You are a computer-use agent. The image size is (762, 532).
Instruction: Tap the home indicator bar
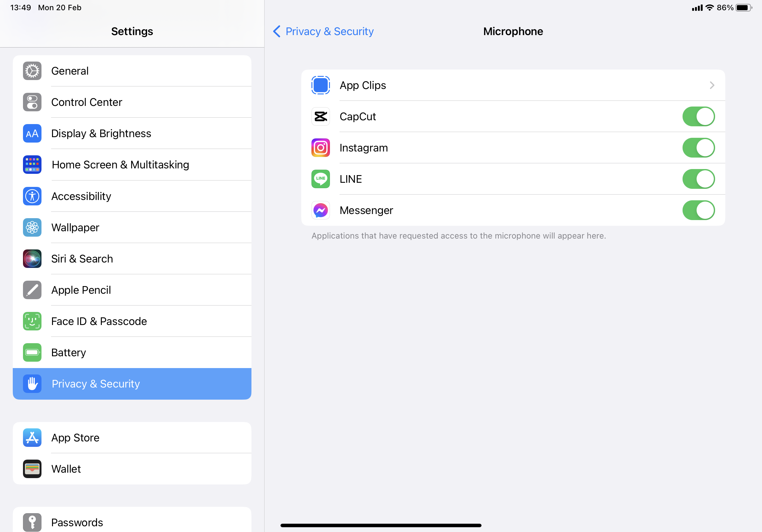(381, 525)
